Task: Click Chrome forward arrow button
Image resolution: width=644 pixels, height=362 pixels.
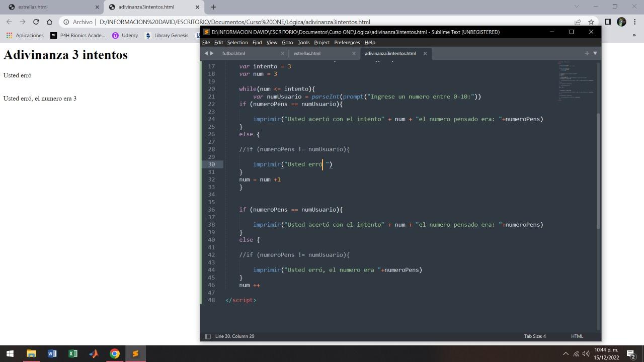Action: [23, 22]
